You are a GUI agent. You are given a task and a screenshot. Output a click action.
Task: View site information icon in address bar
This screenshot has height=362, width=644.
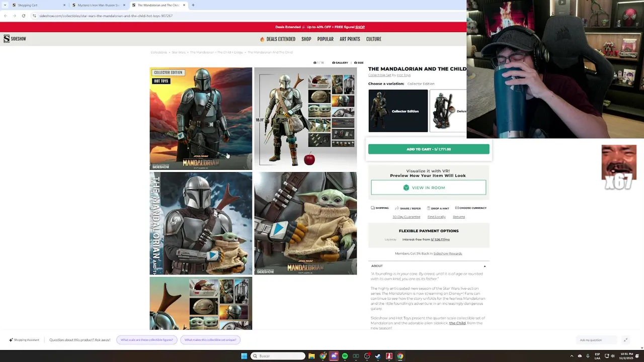[34, 16]
